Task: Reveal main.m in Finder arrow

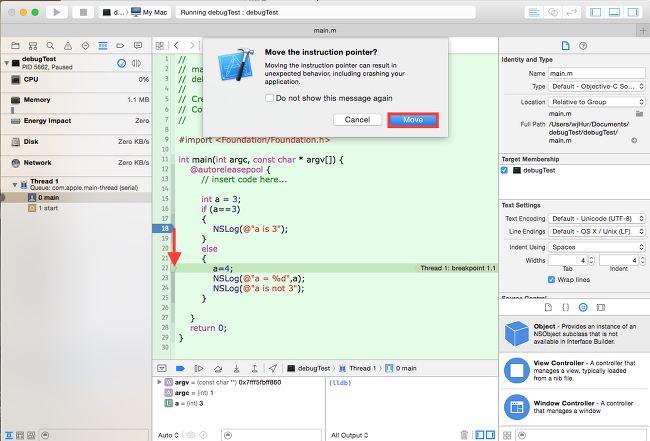Action: (x=634, y=141)
